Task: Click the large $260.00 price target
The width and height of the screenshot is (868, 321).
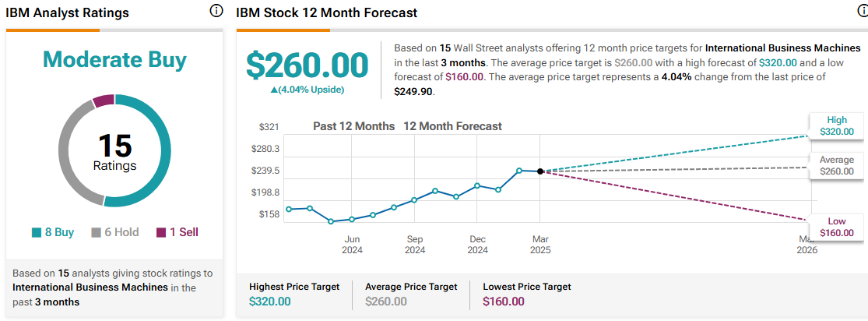Action: tap(307, 65)
